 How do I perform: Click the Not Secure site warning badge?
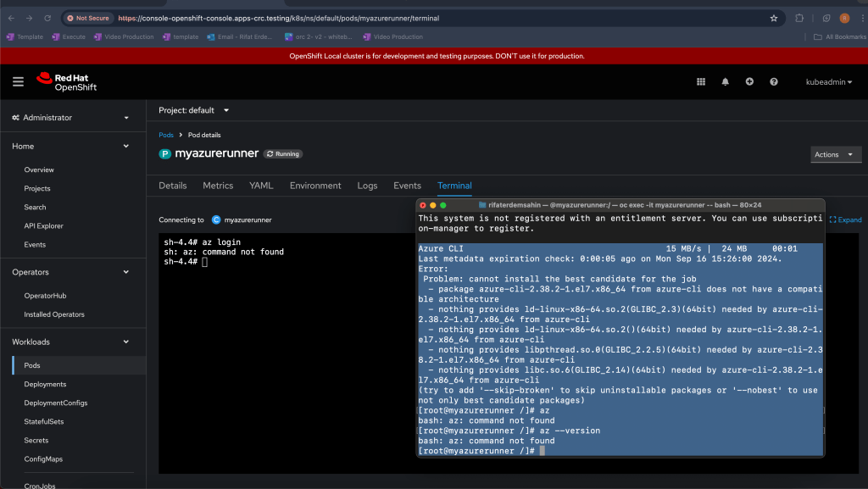88,19
